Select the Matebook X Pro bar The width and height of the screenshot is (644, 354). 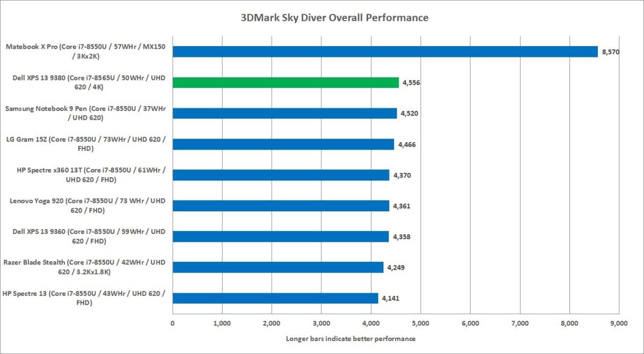point(385,51)
